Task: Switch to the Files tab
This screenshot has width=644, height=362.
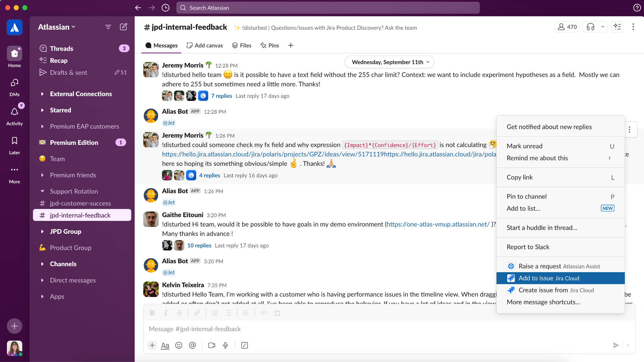Action: pyautogui.click(x=241, y=46)
